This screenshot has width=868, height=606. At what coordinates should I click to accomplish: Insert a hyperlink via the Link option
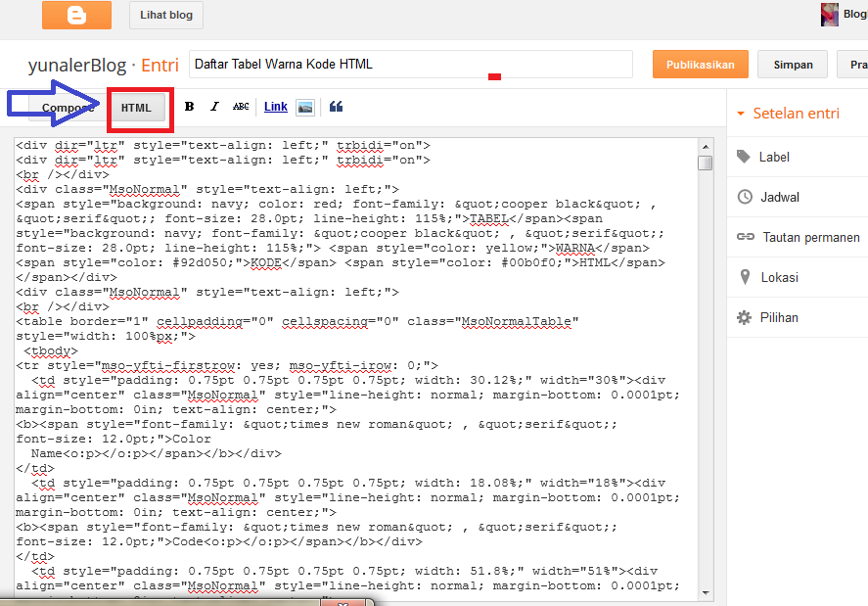pyautogui.click(x=275, y=106)
